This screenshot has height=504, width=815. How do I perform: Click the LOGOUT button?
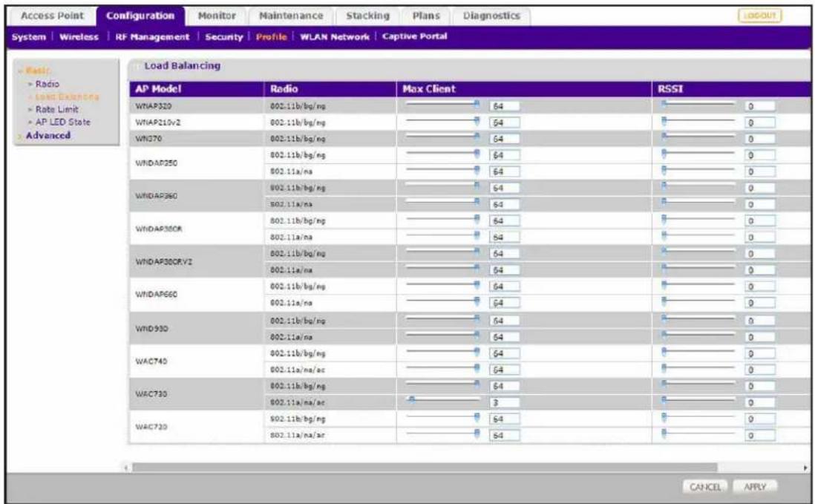click(x=760, y=16)
